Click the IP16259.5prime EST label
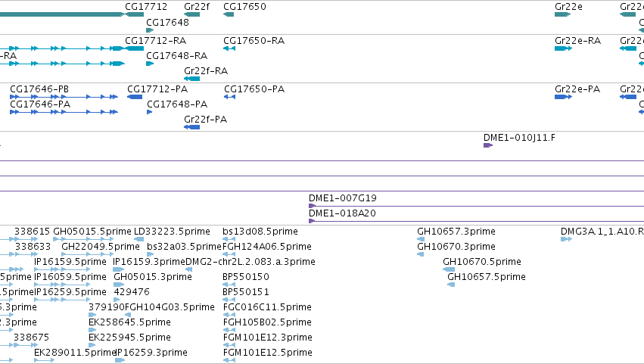Screen dimensions: 644x364 (x=70, y=292)
